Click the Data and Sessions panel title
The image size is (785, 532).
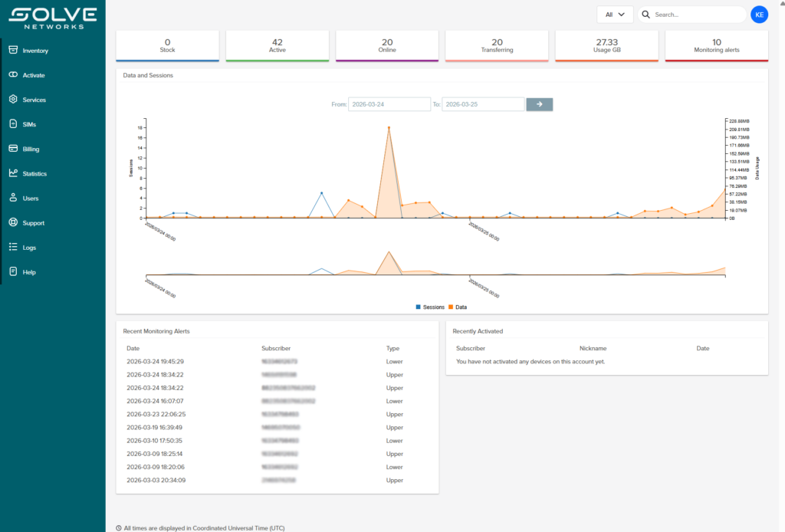[148, 75]
